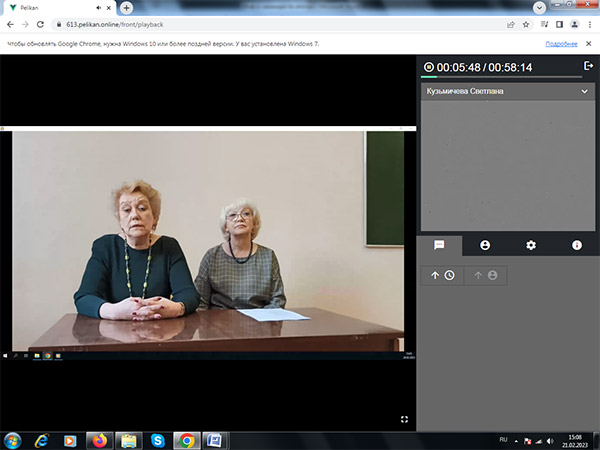The image size is (600, 450).
Task: Click the Подробнее link
Action: click(561, 44)
